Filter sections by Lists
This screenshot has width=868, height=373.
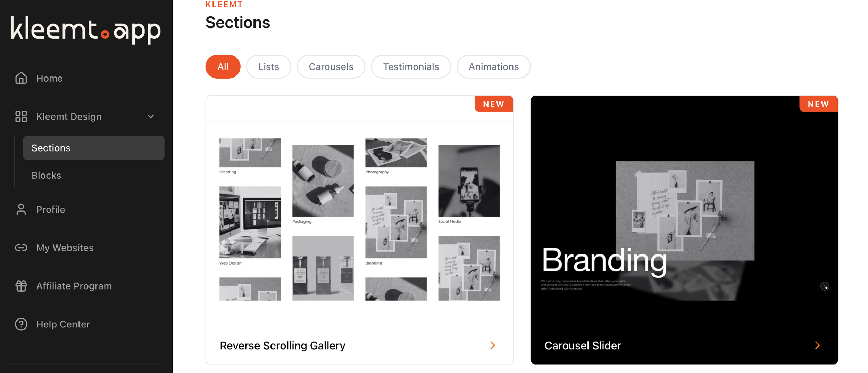pyautogui.click(x=268, y=66)
